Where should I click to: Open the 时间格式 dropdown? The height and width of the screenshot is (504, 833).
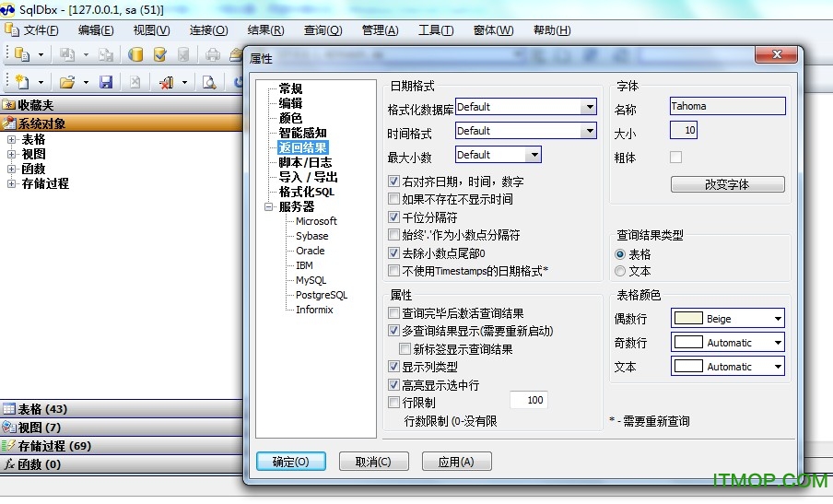coord(589,131)
